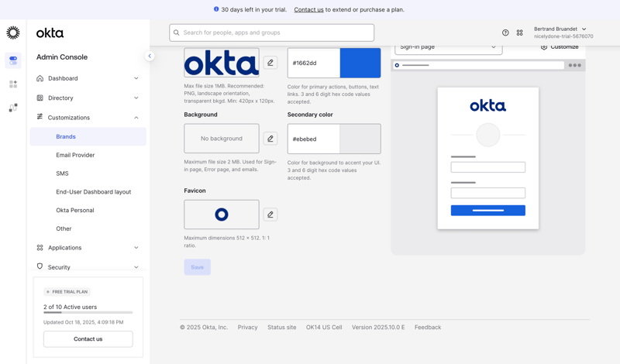This screenshot has width=620, height=364.
Task: Click the gray secondary color swatch
Action: (360, 139)
